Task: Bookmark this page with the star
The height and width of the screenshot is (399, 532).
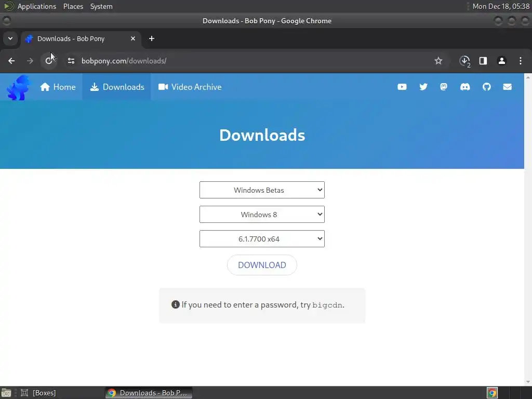Action: click(438, 61)
